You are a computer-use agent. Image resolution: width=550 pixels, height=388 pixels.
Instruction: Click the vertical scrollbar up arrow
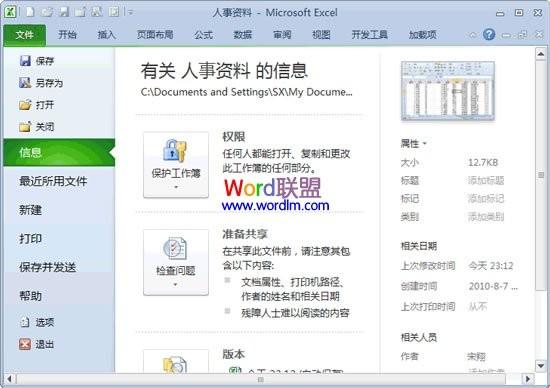pos(541,54)
